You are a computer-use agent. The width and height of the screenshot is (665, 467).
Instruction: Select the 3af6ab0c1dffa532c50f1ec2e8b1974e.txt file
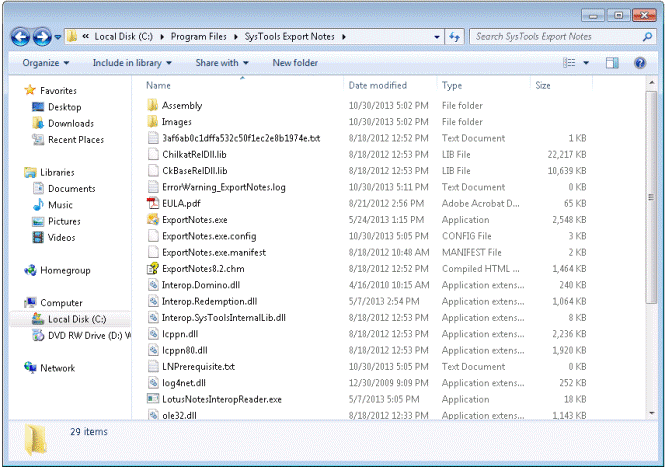241,138
